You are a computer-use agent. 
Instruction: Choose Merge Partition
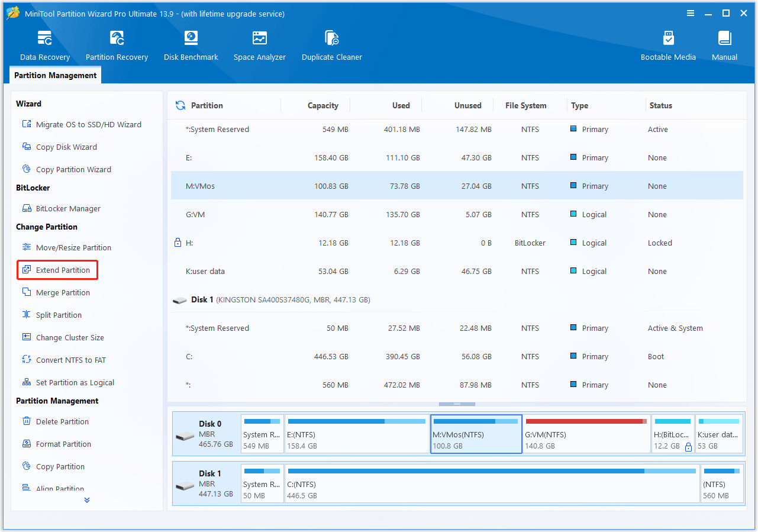(56, 292)
